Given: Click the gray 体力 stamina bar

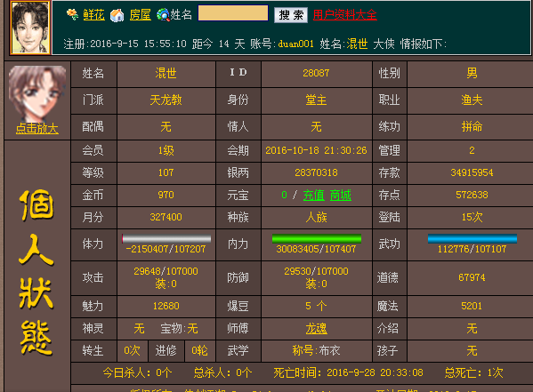Looking at the screenshot, I should tap(166, 239).
